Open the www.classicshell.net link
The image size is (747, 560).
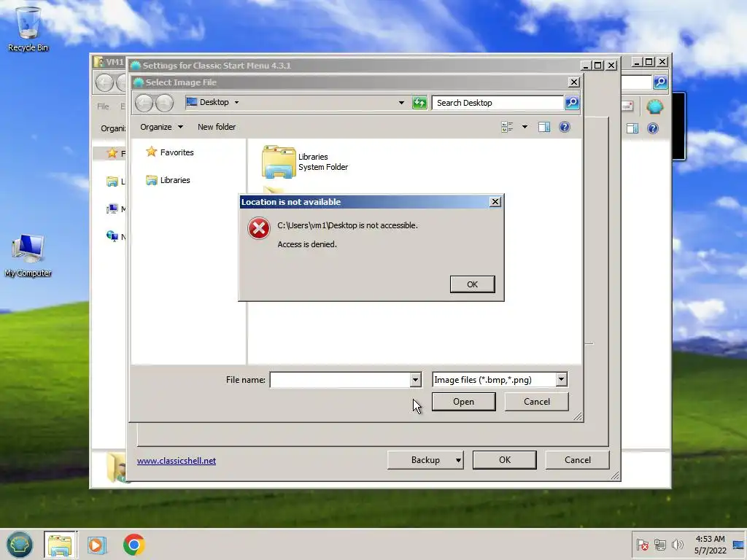(x=177, y=461)
